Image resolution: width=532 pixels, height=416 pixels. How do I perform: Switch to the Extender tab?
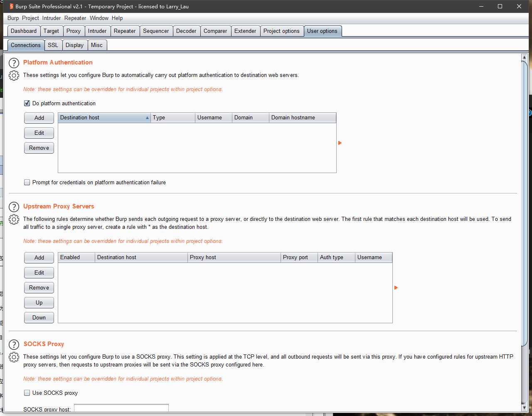[x=245, y=31]
